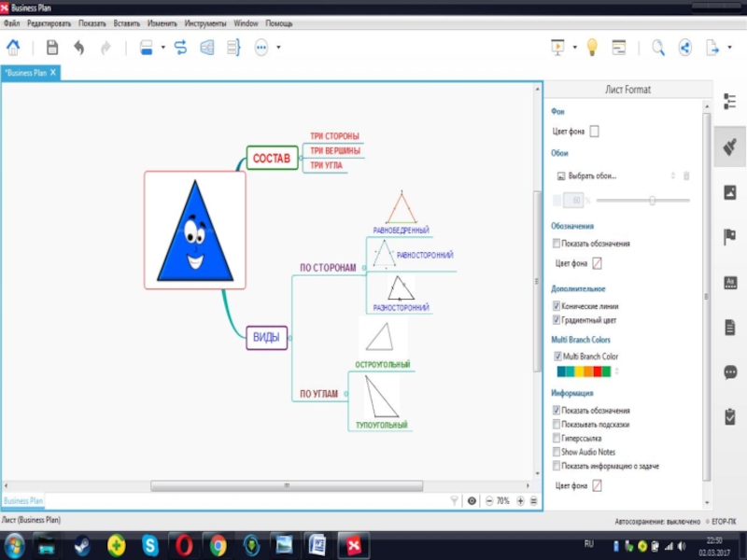Image resolution: width=747 pixels, height=560 pixels.
Task: Enable Показать информацию о задаче checkbox
Action: (556, 465)
